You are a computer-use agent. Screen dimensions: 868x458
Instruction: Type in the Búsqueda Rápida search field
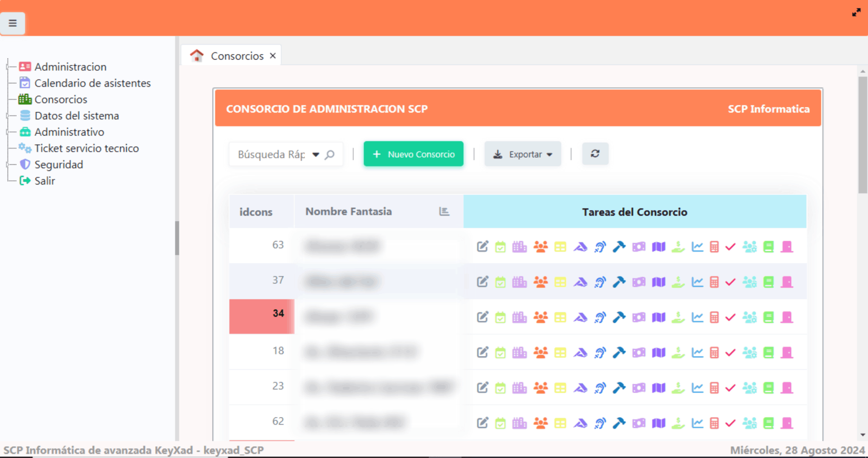[271, 155]
